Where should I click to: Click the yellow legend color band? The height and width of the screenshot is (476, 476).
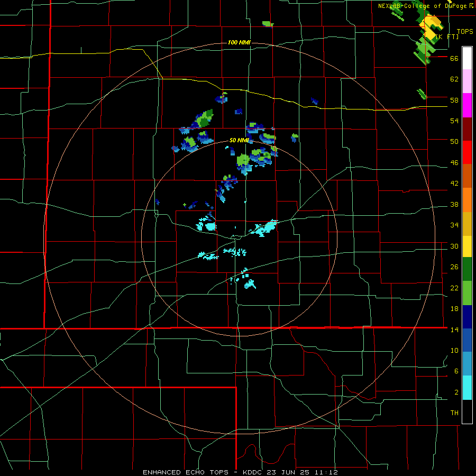tap(467, 246)
